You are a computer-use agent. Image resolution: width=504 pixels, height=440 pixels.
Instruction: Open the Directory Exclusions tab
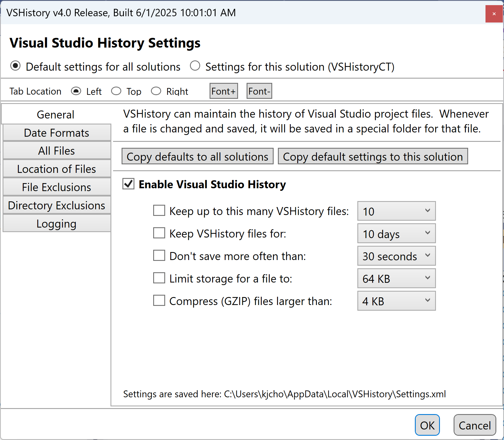[x=56, y=205]
